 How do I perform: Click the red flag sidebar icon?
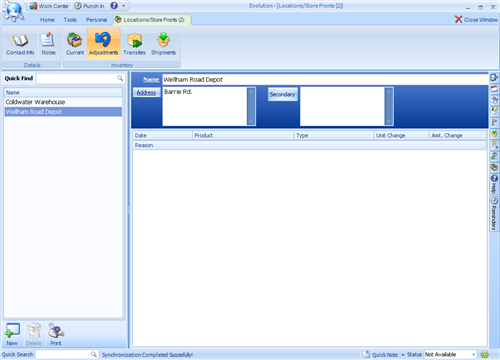coord(494,122)
